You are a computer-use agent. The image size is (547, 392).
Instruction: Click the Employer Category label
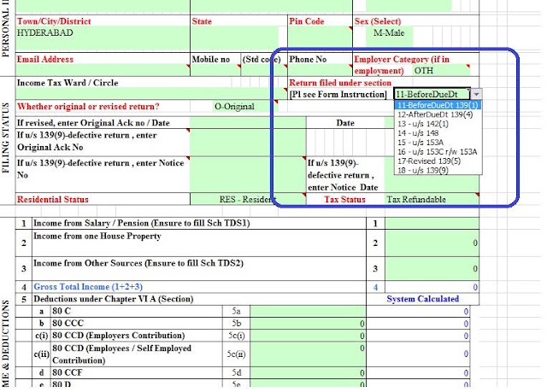click(x=401, y=65)
